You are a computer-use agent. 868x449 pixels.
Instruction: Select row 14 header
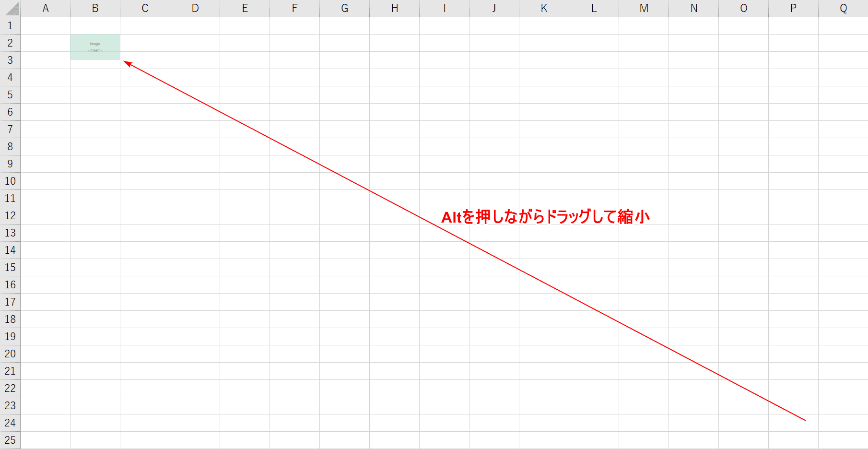pyautogui.click(x=10, y=250)
